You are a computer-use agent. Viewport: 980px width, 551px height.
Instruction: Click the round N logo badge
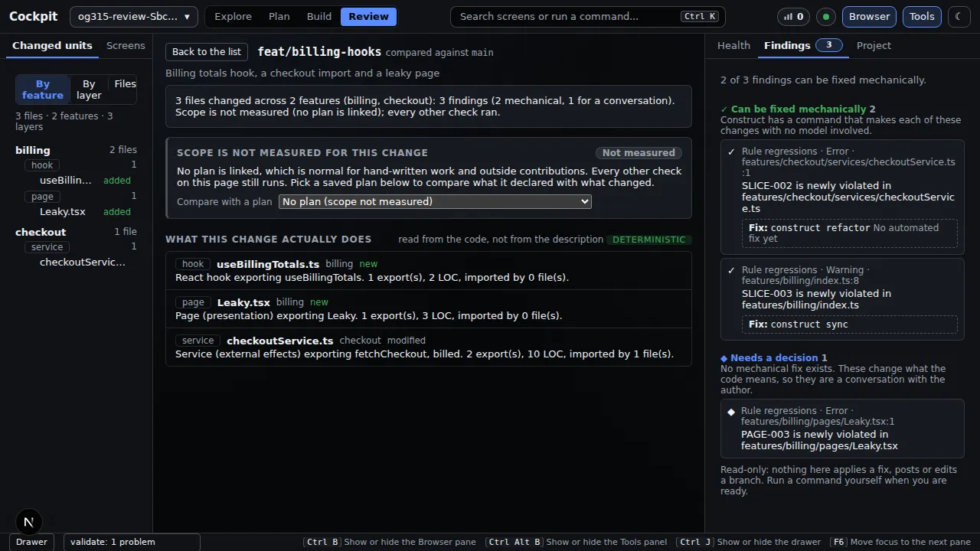pyautogui.click(x=28, y=523)
